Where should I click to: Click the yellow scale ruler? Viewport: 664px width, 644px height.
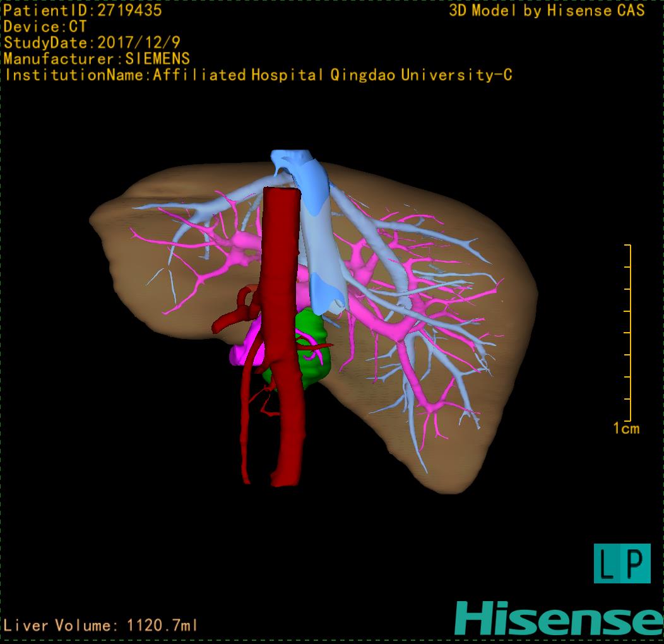(628, 333)
